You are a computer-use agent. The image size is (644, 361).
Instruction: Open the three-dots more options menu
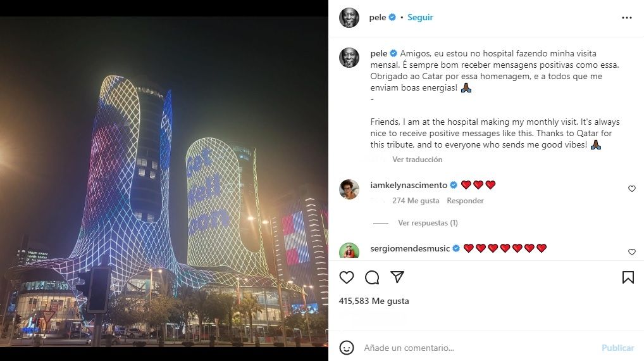[627, 18]
